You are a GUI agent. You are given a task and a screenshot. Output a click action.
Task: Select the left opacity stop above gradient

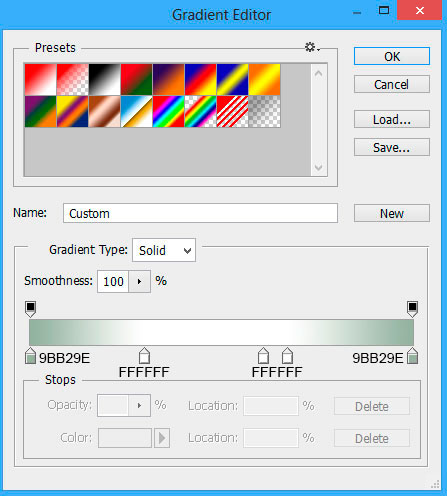pyautogui.click(x=30, y=309)
